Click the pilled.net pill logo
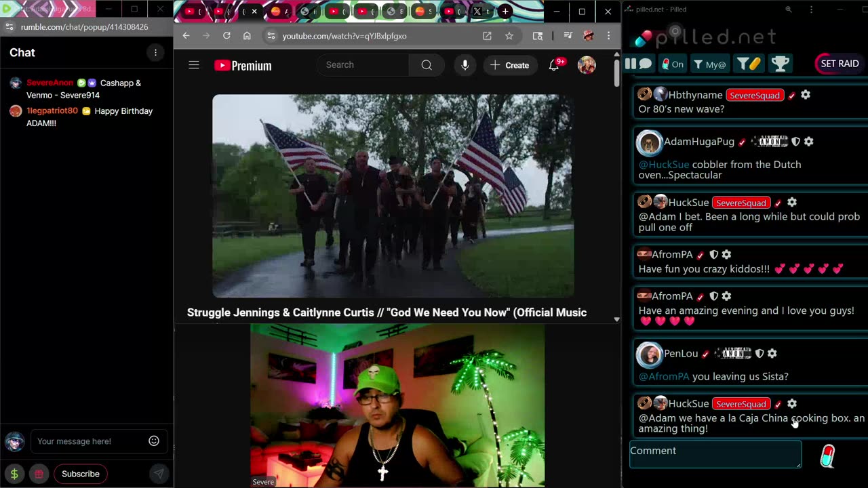 [x=643, y=37]
